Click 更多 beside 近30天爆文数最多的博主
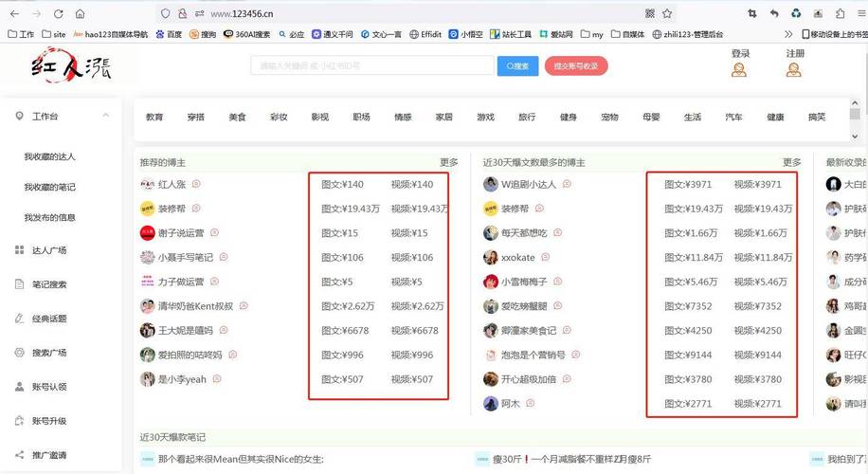The width and height of the screenshot is (868, 474). tap(791, 162)
